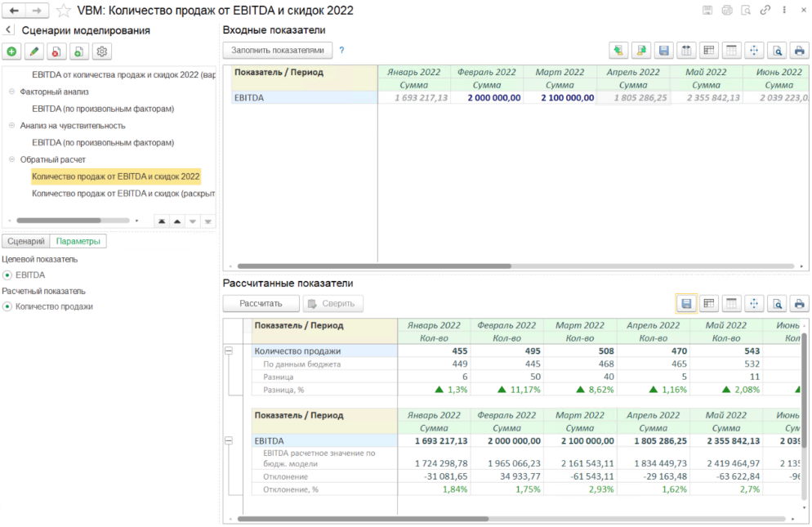The width and height of the screenshot is (812, 527).
Task: Click the value 1 965 066,23
Action: pyautogui.click(x=514, y=463)
